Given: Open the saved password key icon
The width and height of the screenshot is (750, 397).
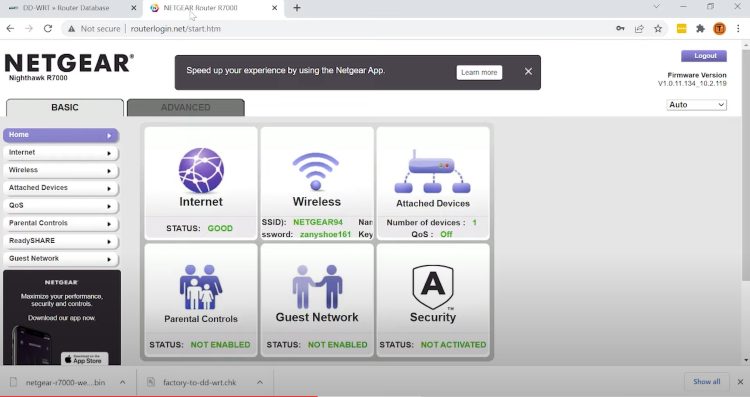Looking at the screenshot, I should (620, 29).
